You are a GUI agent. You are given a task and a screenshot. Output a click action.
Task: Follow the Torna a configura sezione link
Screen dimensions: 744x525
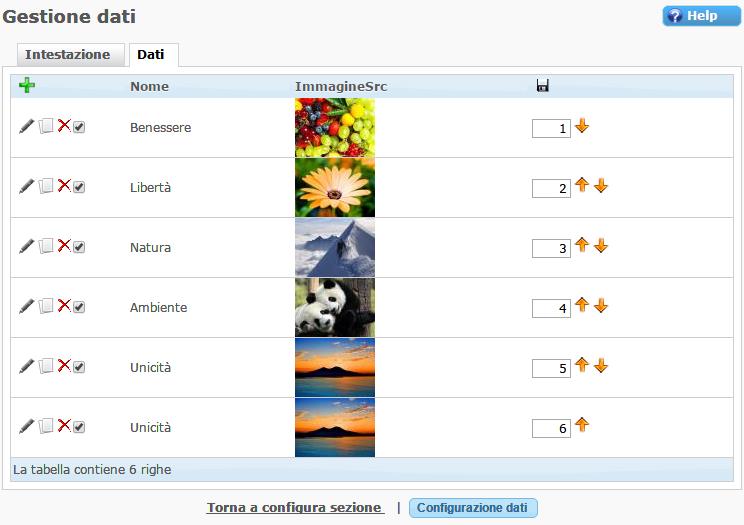tap(295, 508)
